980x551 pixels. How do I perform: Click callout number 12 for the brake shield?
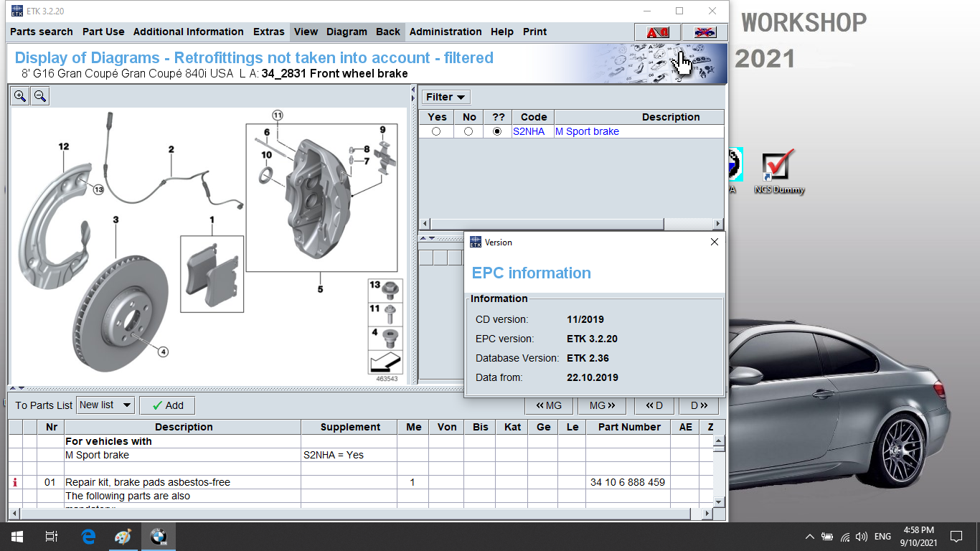tap(64, 146)
